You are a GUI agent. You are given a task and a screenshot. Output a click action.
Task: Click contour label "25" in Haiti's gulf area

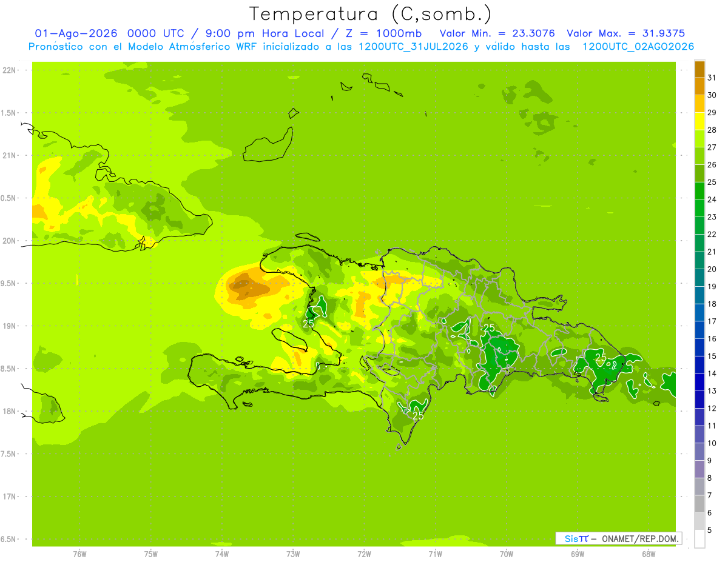pos(308,324)
